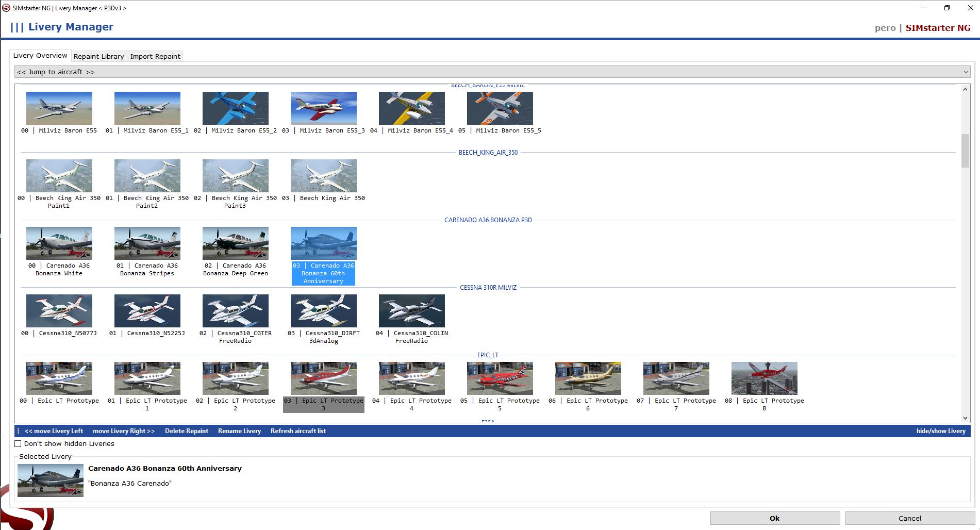980x530 pixels.
Task: Select Carenado A36 Bonanza Stripes thumbnail
Action: [147, 243]
